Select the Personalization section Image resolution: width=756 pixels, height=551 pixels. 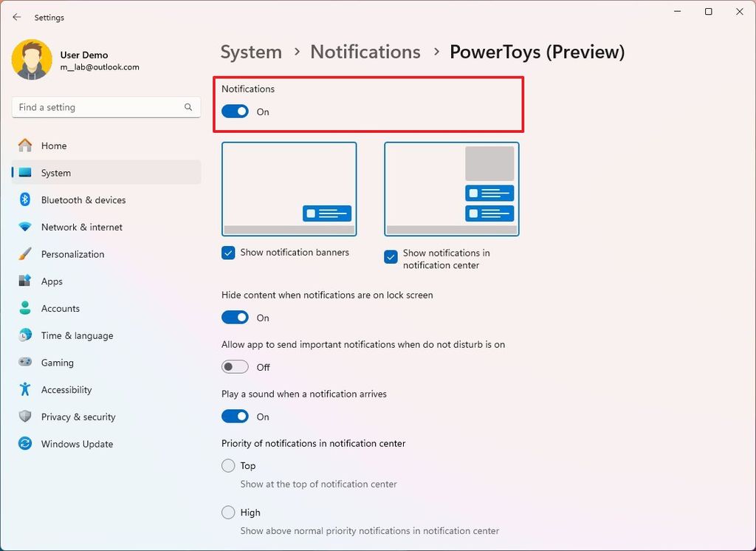pyautogui.click(x=72, y=254)
